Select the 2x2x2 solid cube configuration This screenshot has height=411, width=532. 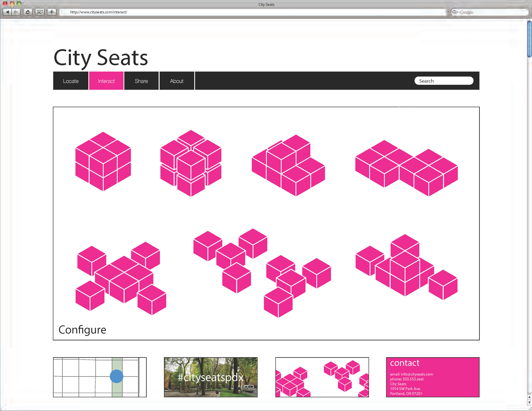tap(103, 161)
